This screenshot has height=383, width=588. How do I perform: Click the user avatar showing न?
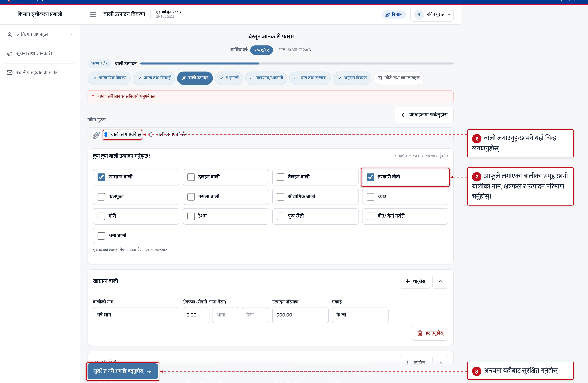tap(419, 14)
